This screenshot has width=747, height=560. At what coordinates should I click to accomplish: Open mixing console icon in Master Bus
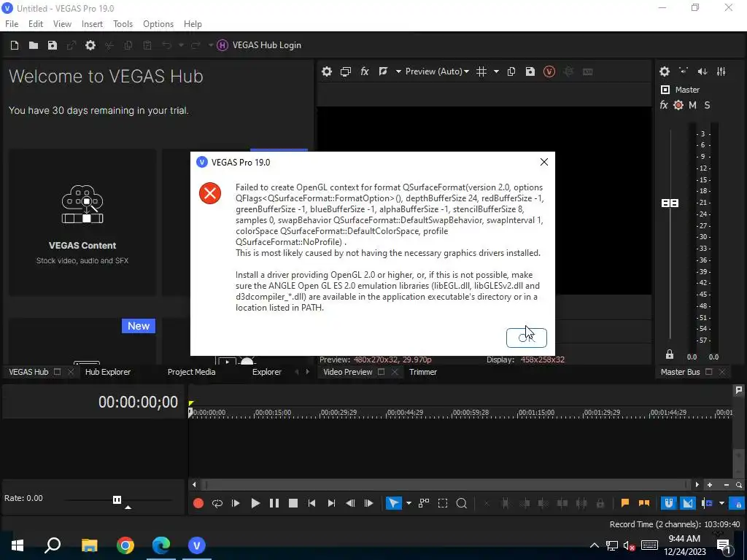coord(721,71)
